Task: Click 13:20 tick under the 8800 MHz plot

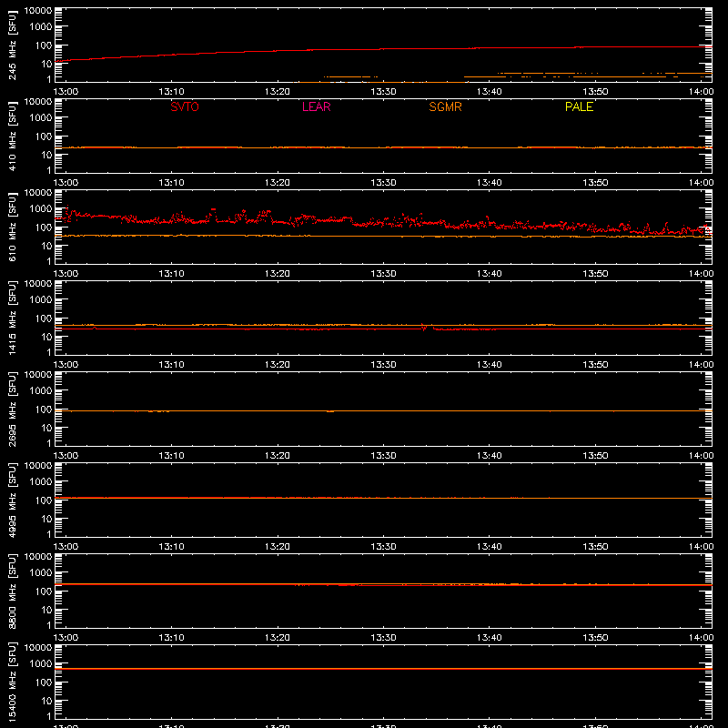Action: pos(278,638)
